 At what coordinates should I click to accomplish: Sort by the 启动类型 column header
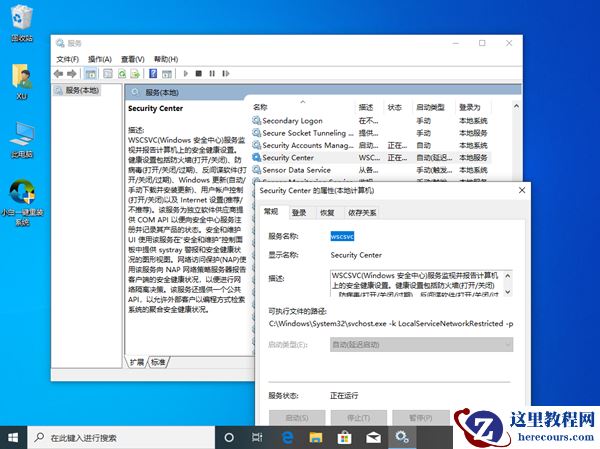pos(434,107)
